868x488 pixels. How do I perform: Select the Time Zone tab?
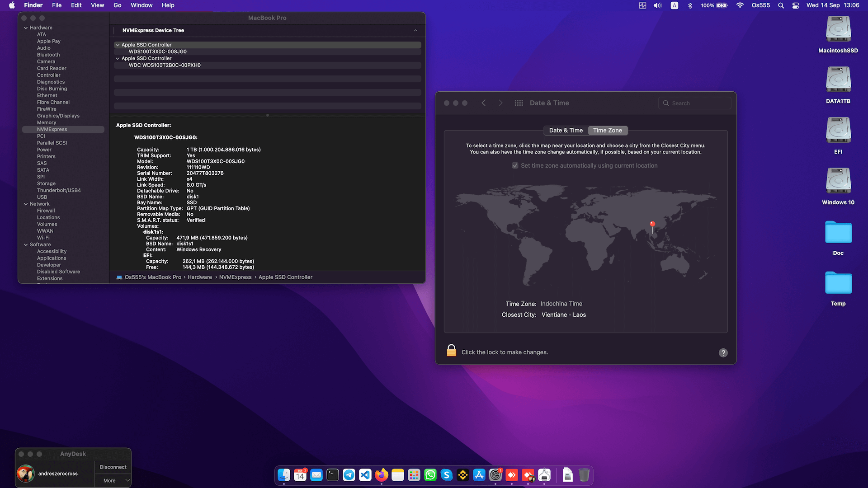pos(607,130)
